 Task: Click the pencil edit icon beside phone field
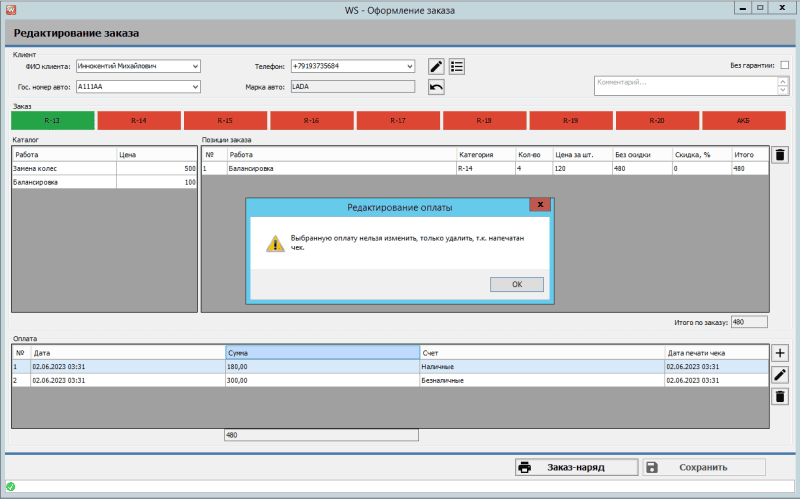(x=436, y=66)
